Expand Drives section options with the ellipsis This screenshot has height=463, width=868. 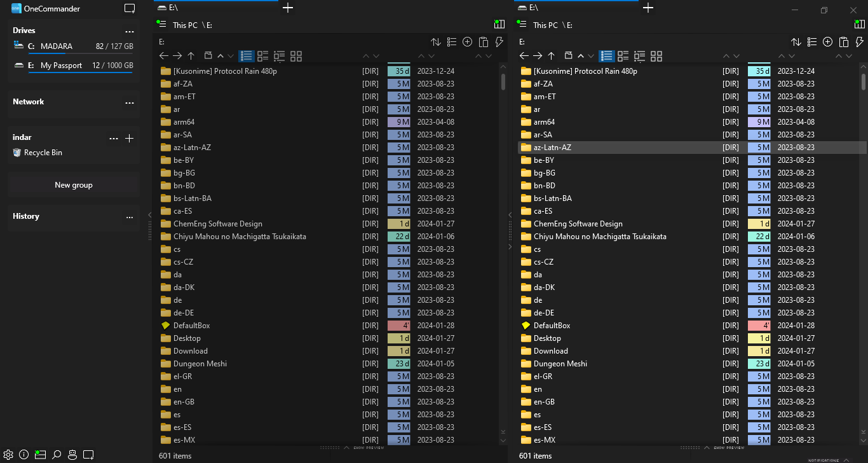130,31
